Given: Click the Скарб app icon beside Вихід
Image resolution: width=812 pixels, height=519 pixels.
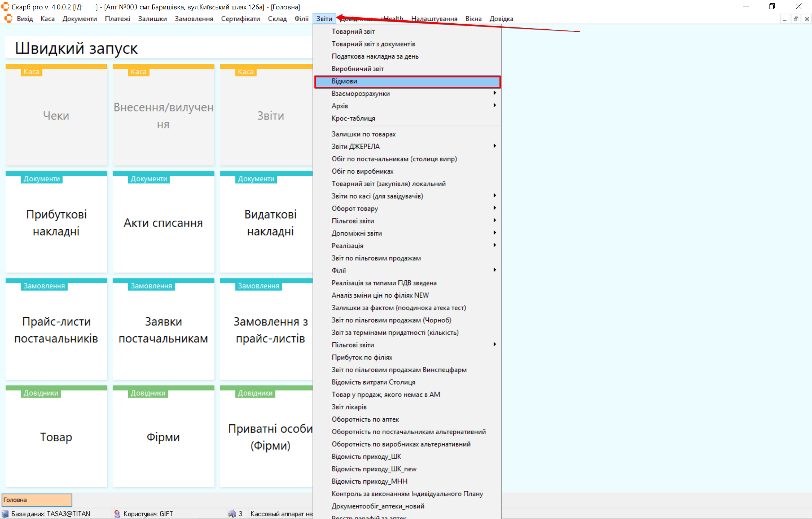Looking at the screenshot, I should point(8,18).
